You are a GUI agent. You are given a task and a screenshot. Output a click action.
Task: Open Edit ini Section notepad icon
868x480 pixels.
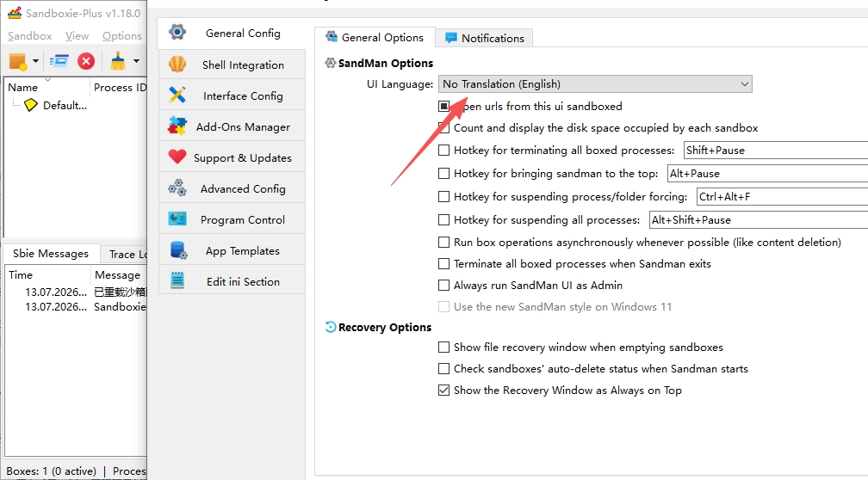(177, 281)
